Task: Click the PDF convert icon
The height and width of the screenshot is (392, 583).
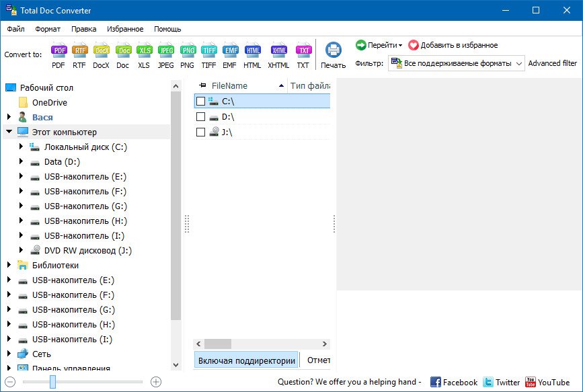Action: pos(59,50)
